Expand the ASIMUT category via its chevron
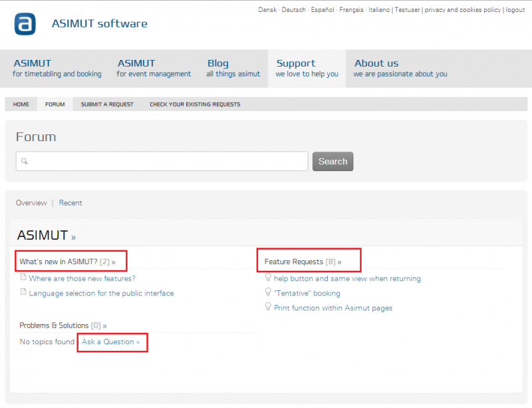The width and height of the screenshot is (532, 408). pyautogui.click(x=73, y=236)
